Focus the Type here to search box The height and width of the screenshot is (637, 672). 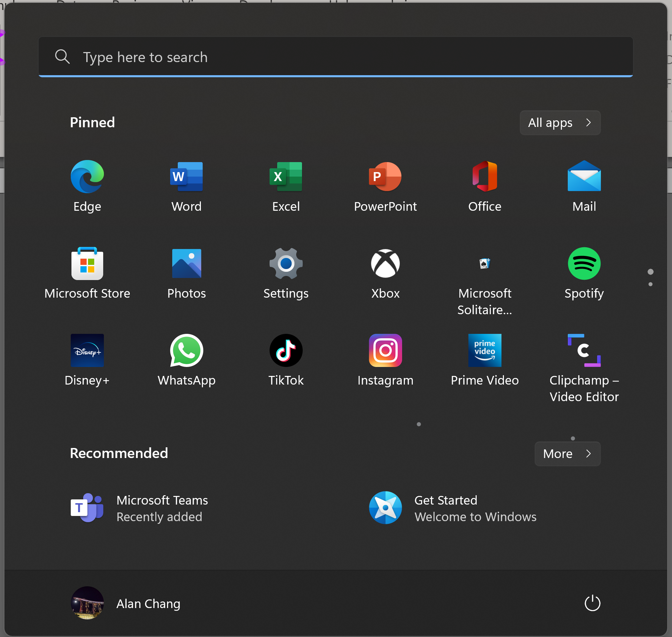coord(335,57)
